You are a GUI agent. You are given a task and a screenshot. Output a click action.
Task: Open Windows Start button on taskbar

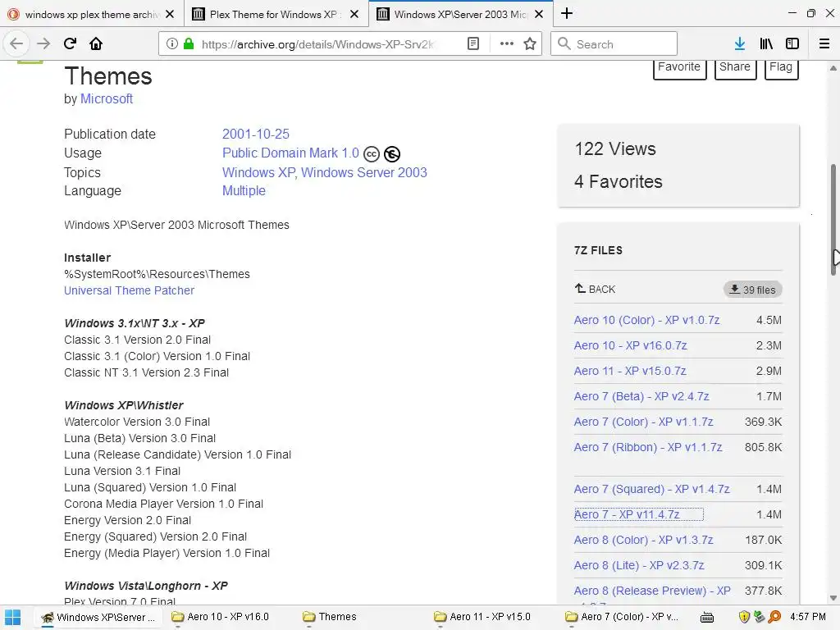coord(13,617)
